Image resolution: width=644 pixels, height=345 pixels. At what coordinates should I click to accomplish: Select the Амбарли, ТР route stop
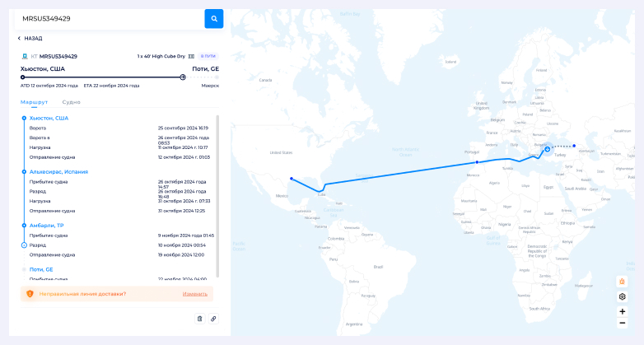click(x=47, y=225)
